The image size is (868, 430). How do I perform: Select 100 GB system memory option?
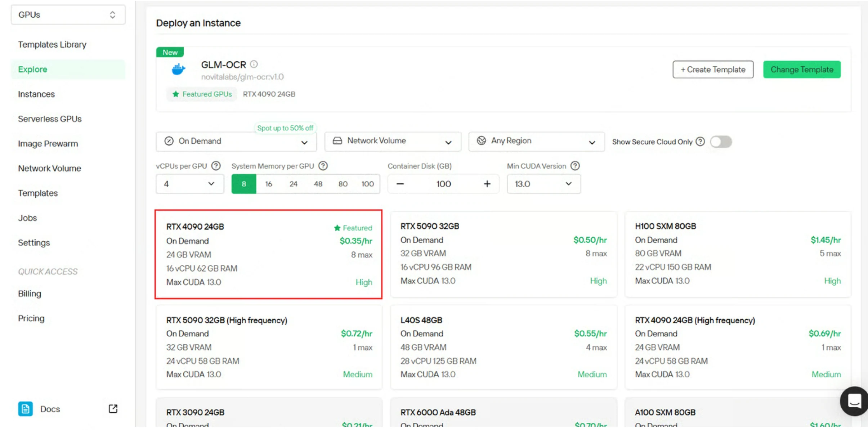click(368, 184)
